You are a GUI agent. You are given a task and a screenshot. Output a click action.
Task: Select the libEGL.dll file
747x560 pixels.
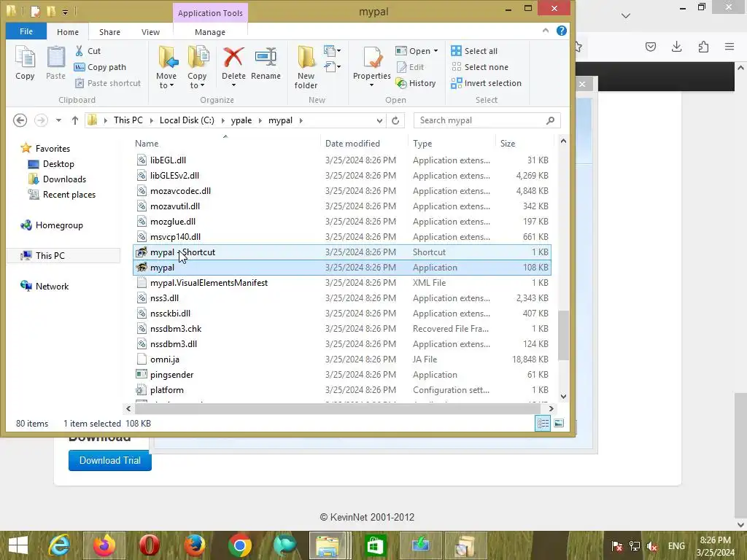[x=341, y=160]
